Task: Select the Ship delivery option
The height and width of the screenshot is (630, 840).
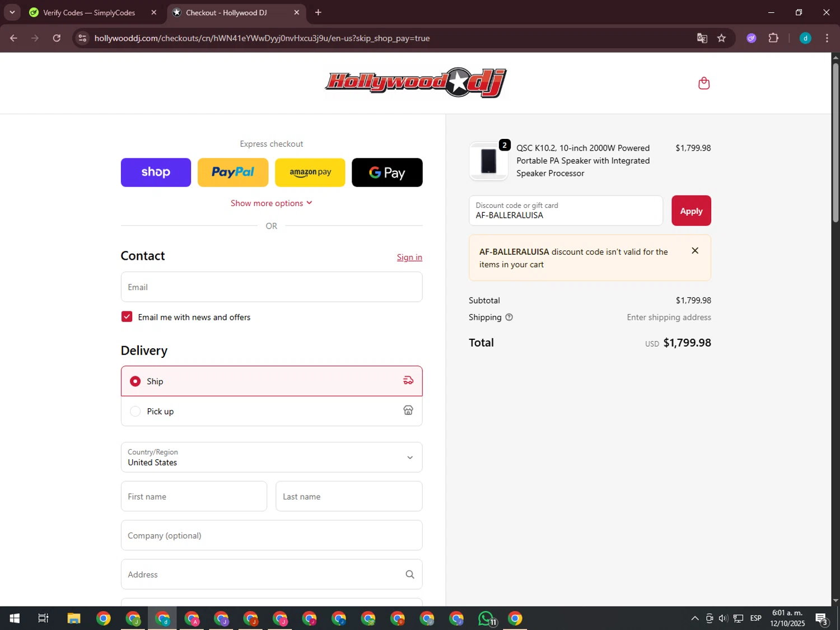Action: (x=272, y=381)
